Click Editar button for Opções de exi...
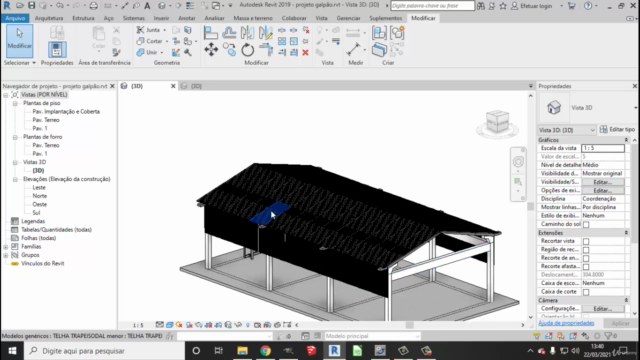The width and height of the screenshot is (640, 360). [x=602, y=191]
